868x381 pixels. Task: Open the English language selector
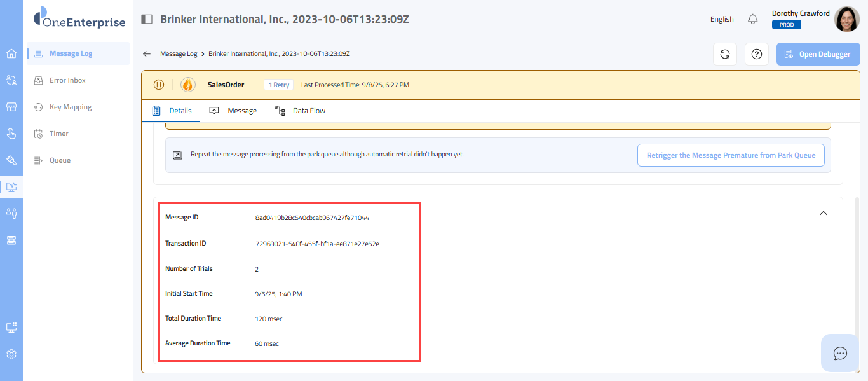pyautogui.click(x=722, y=19)
